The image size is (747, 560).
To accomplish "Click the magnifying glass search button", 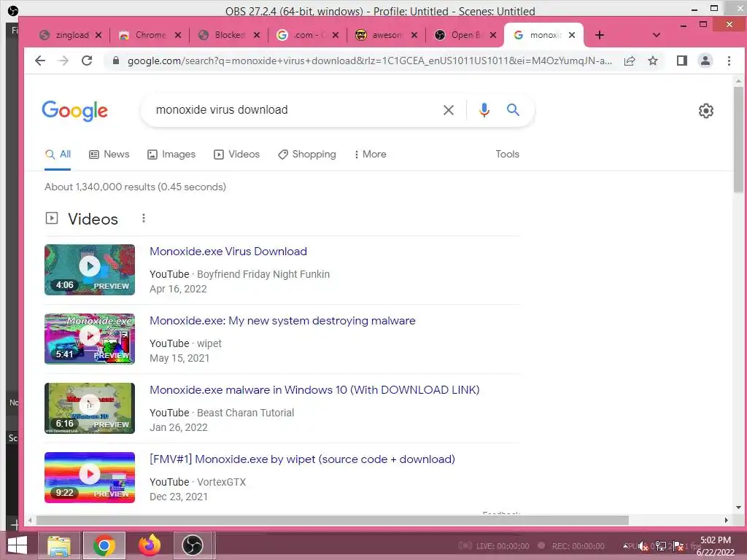I will point(513,110).
